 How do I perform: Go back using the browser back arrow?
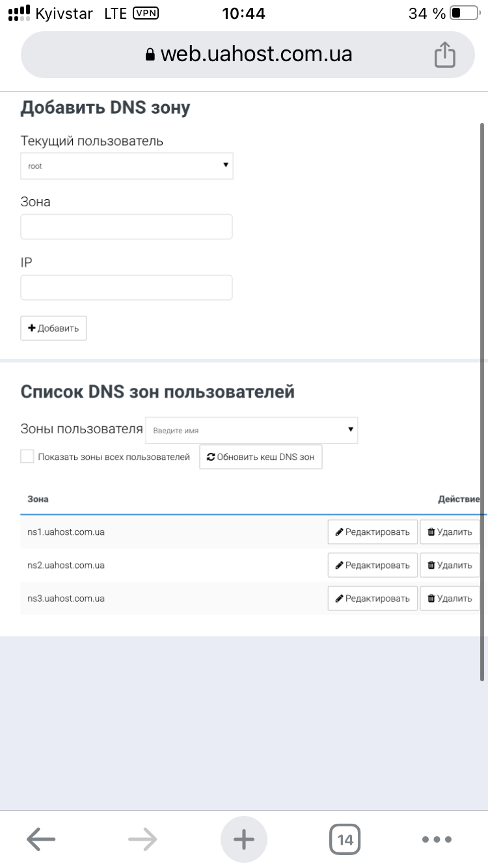click(41, 839)
